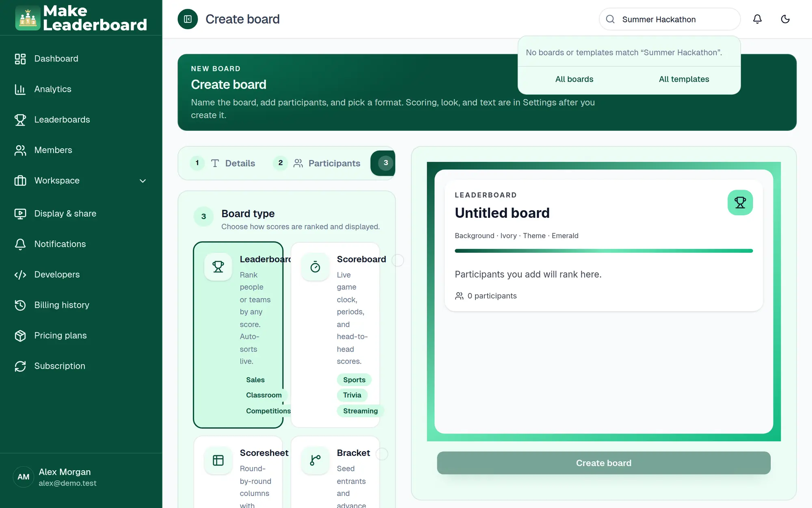This screenshot has width=812, height=508.
Task: Open the Alex Morgan profile menu
Action: (81, 477)
